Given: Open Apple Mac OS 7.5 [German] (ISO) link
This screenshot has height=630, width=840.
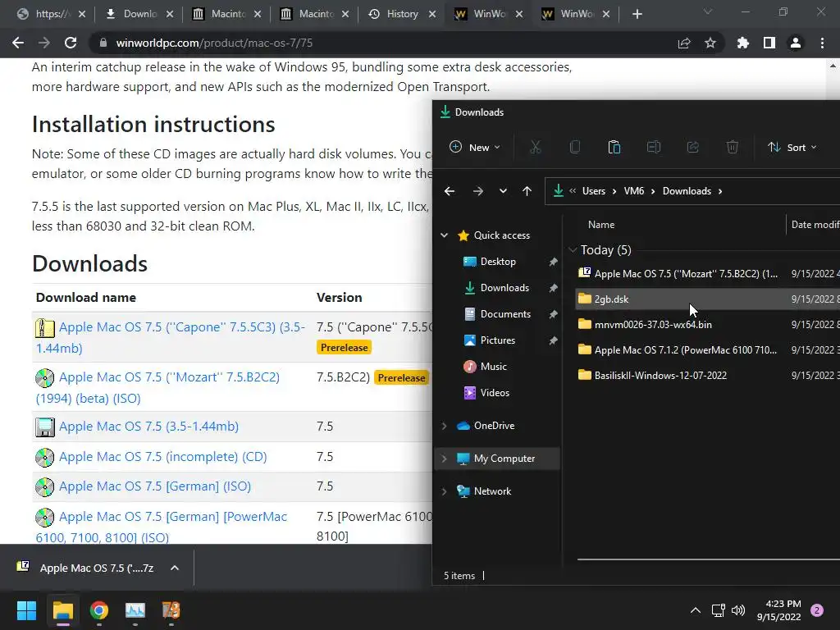Looking at the screenshot, I should [x=155, y=486].
